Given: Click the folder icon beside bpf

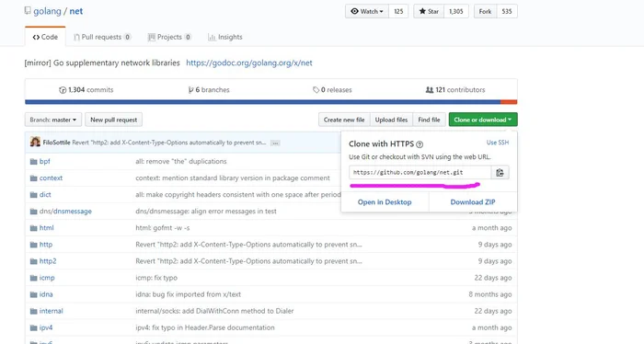Looking at the screenshot, I should tap(34, 161).
